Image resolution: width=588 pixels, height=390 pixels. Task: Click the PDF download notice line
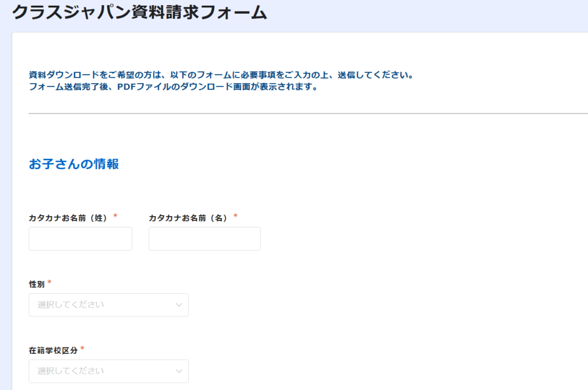click(x=172, y=88)
